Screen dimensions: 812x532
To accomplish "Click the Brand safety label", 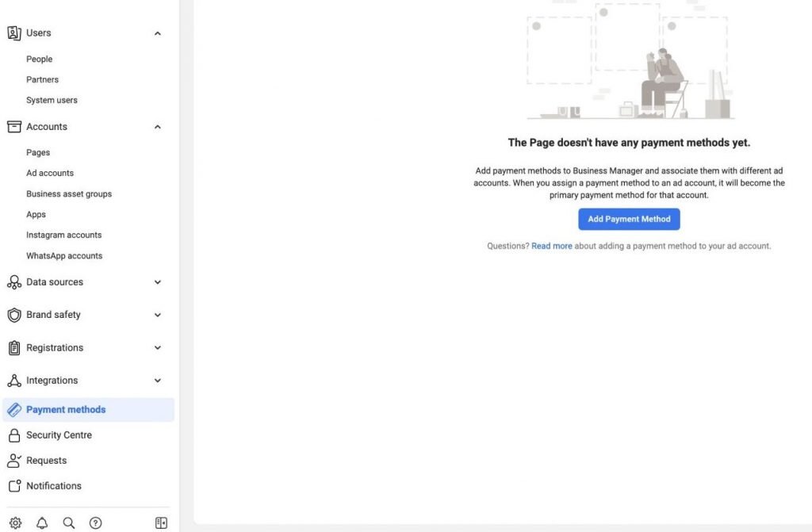I will point(53,315).
